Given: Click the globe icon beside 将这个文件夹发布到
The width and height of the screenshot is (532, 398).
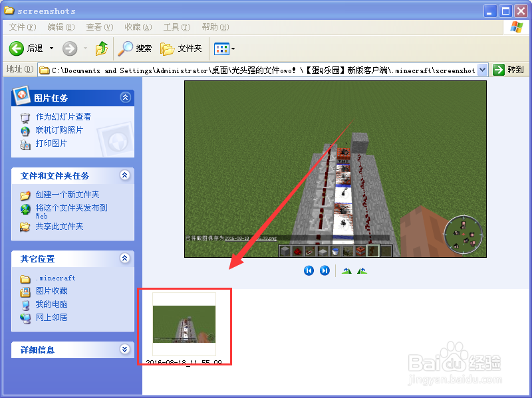Looking at the screenshot, I should pyautogui.click(x=25, y=209).
